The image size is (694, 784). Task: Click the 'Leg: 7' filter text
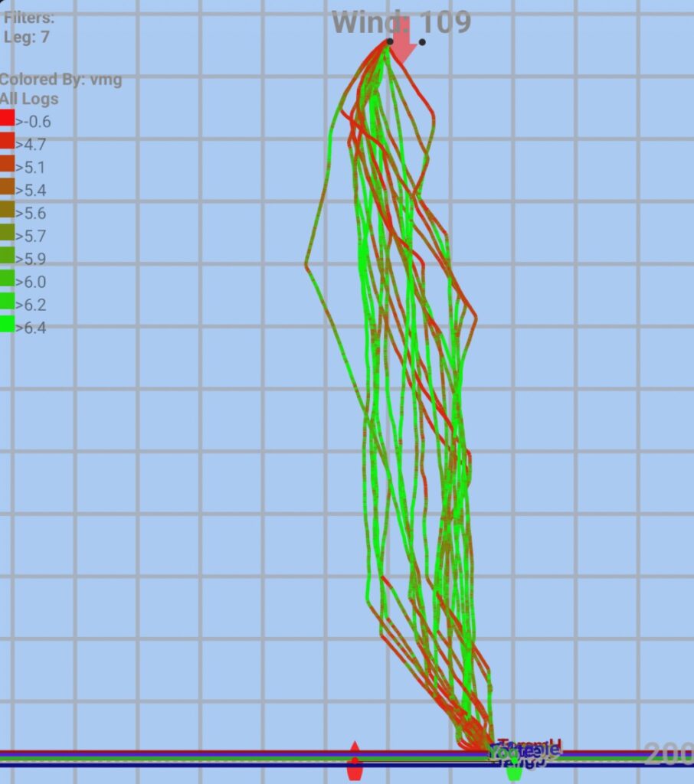pos(26,37)
